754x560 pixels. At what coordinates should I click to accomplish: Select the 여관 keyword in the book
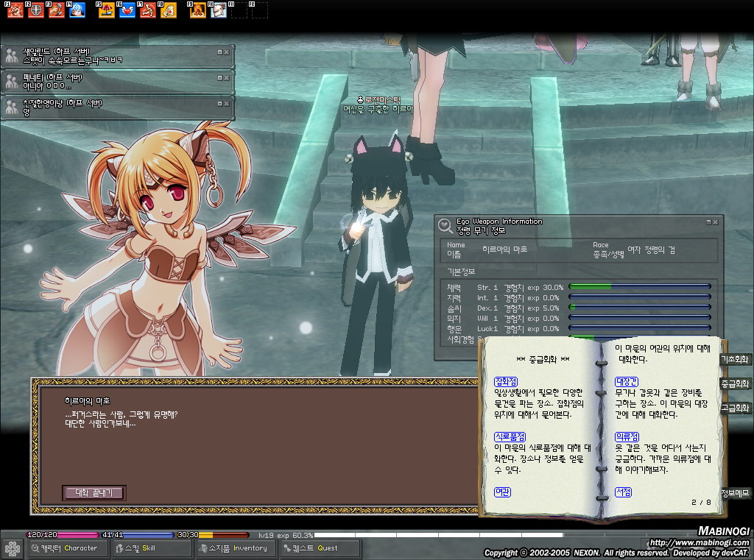(x=502, y=492)
